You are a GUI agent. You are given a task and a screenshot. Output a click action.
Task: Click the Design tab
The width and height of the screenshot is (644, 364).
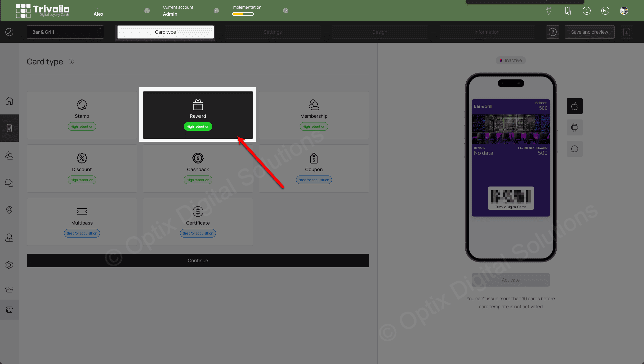click(379, 32)
